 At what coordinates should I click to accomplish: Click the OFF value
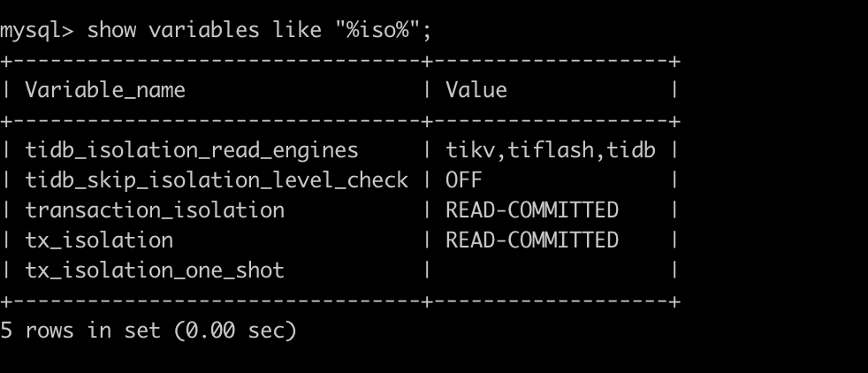(463, 180)
